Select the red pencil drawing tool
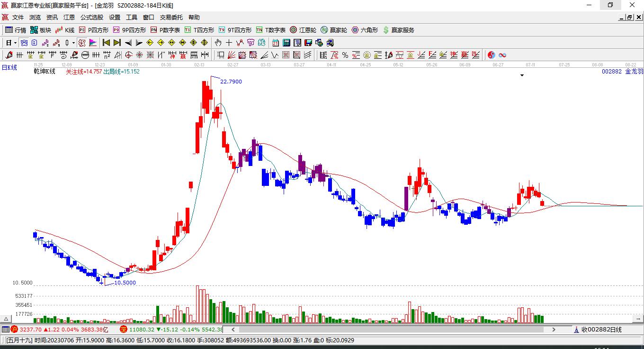 point(9,55)
